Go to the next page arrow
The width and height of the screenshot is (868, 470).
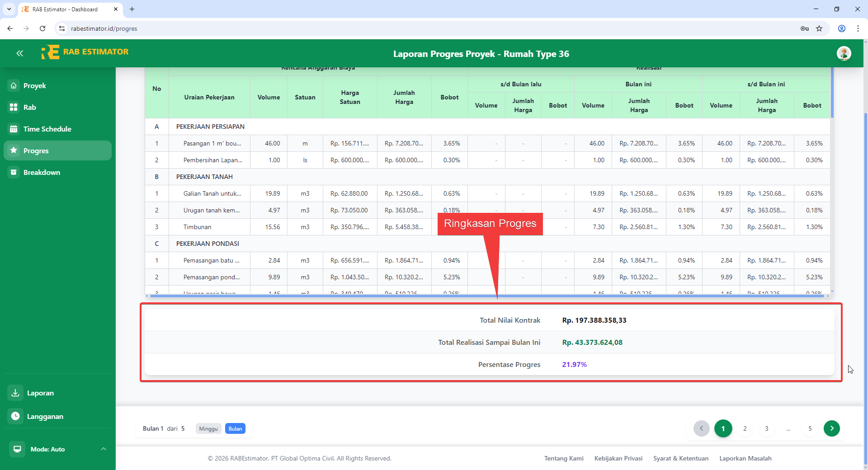tap(831, 428)
